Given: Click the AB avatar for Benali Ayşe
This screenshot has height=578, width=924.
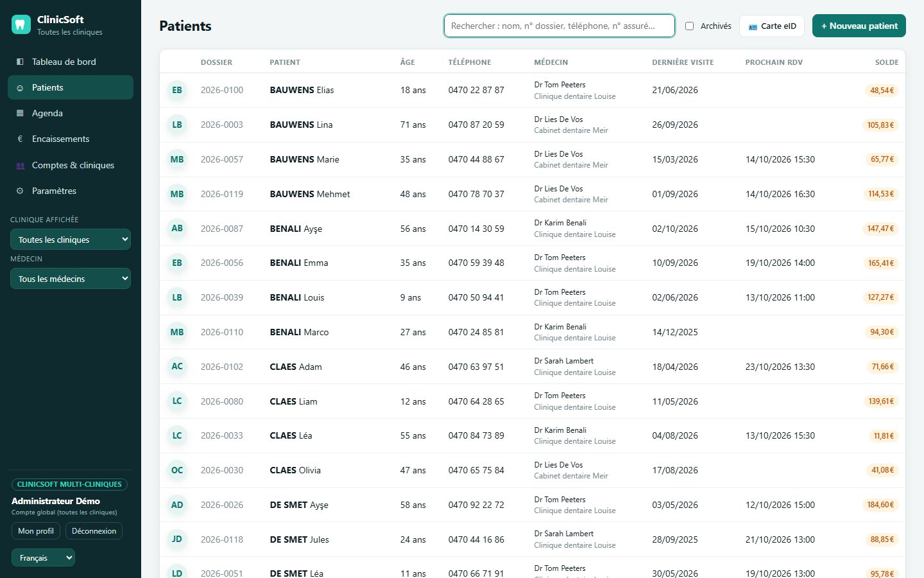Looking at the screenshot, I should (x=177, y=228).
